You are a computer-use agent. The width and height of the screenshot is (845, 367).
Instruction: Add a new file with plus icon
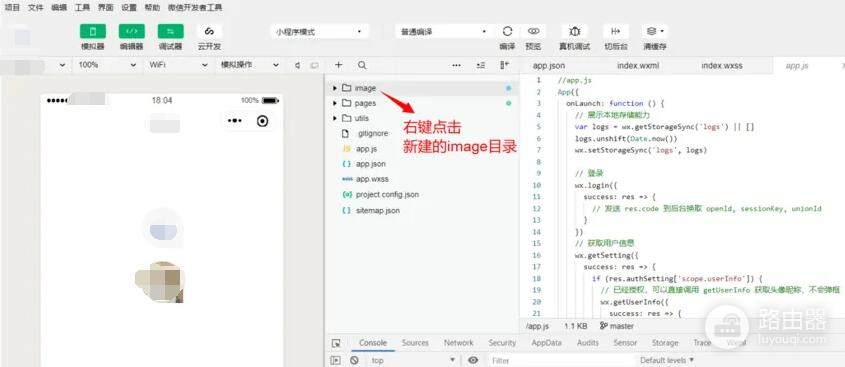(338, 65)
